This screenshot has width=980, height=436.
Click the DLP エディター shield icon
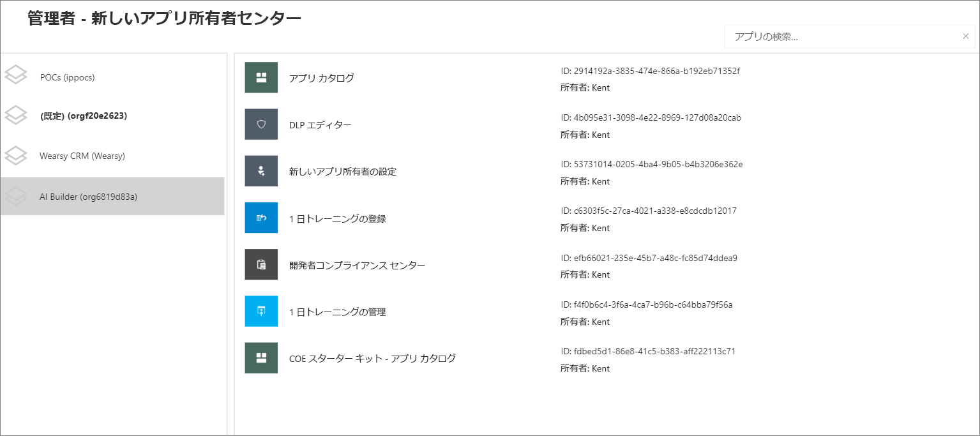tap(261, 124)
